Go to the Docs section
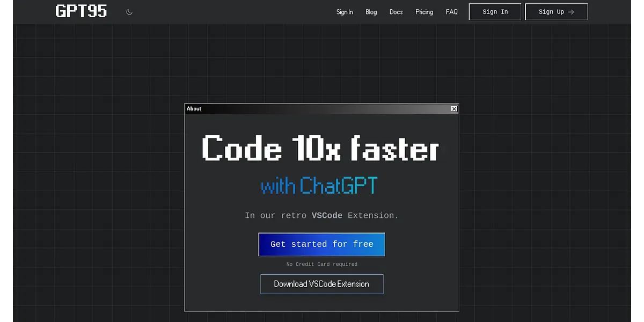 tap(396, 12)
